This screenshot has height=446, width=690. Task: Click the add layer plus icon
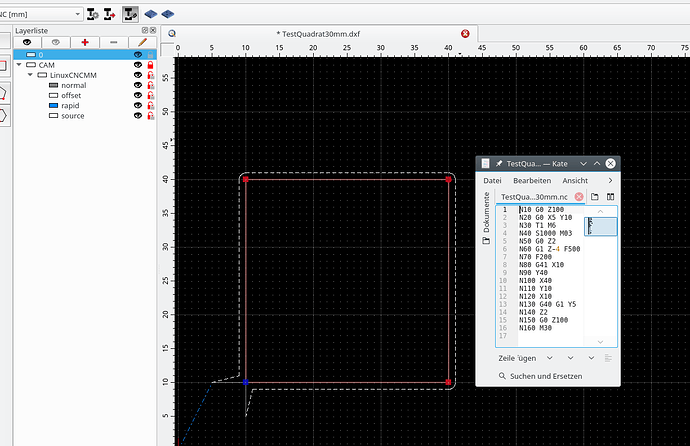pos(84,43)
